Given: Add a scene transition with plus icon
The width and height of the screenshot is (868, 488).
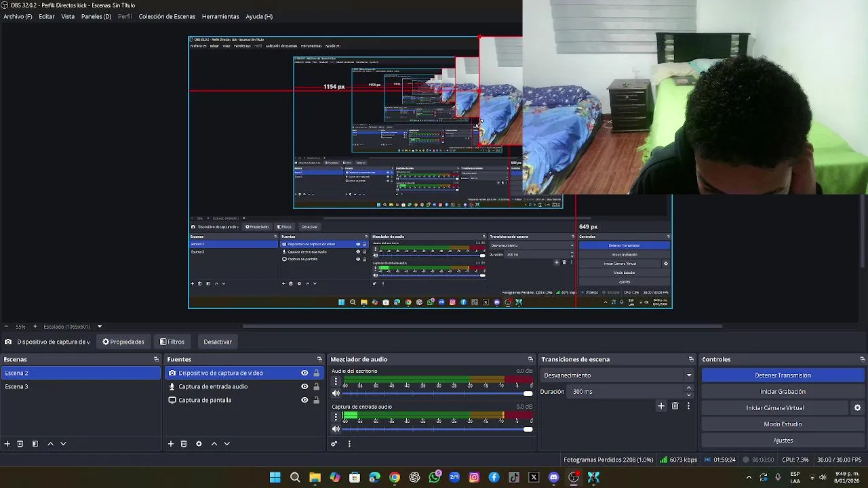Looking at the screenshot, I should coord(661,406).
